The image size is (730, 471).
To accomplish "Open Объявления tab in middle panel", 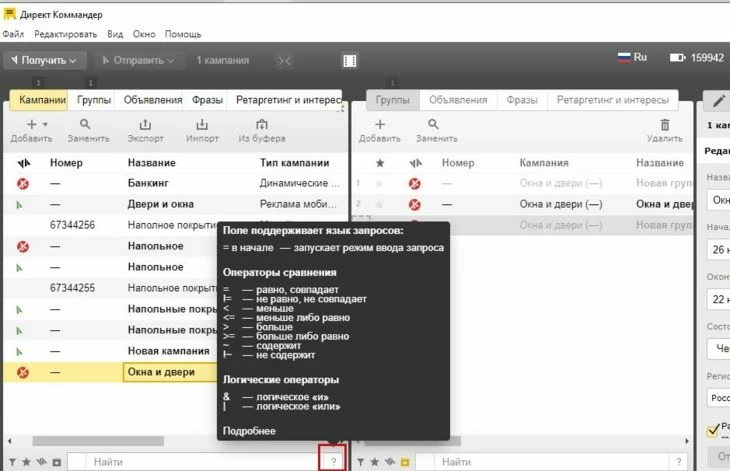I will (458, 100).
